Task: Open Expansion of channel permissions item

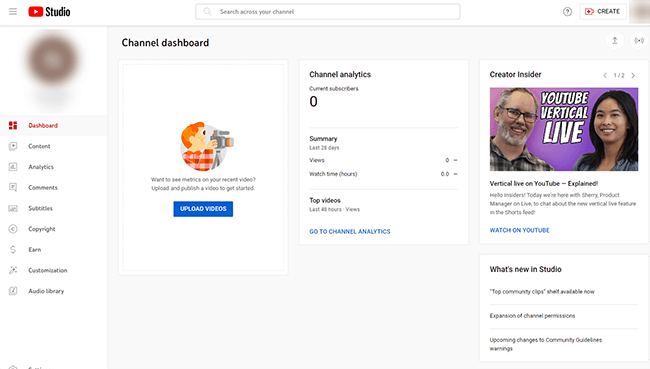Action: coord(532,316)
